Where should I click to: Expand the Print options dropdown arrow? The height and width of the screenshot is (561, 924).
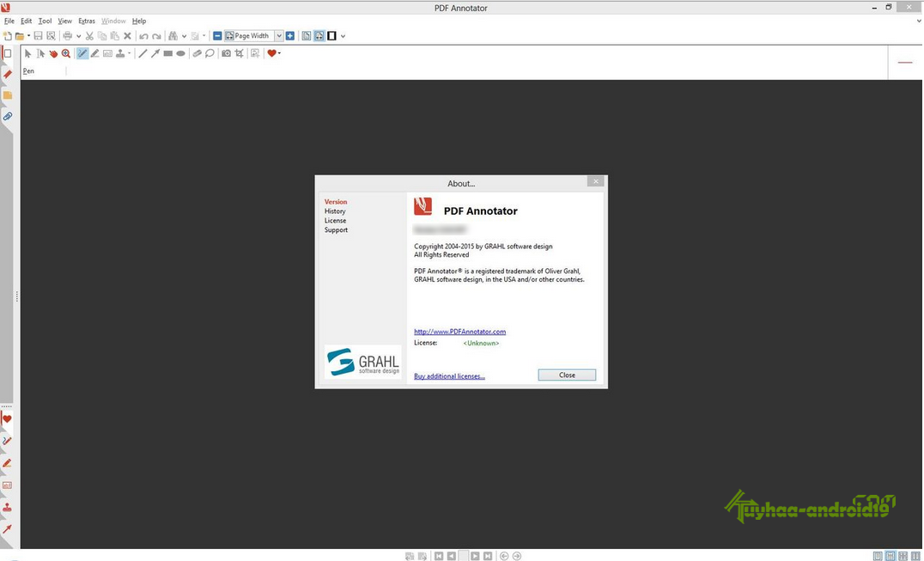pos(78,36)
